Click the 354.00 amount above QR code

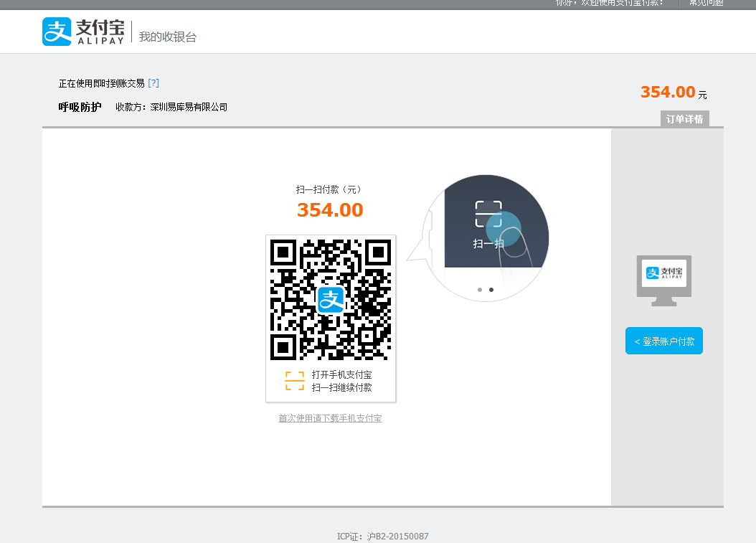tap(330, 210)
